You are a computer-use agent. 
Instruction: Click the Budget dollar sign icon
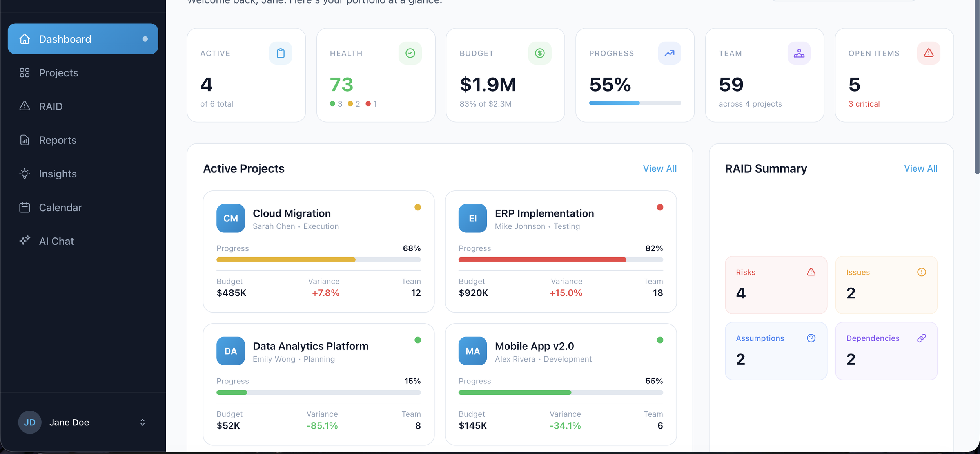(539, 53)
